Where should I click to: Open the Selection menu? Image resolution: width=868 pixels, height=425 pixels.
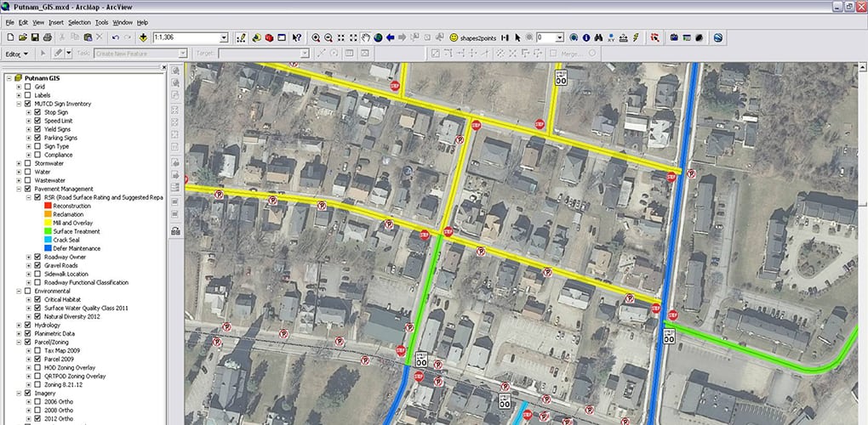(79, 23)
